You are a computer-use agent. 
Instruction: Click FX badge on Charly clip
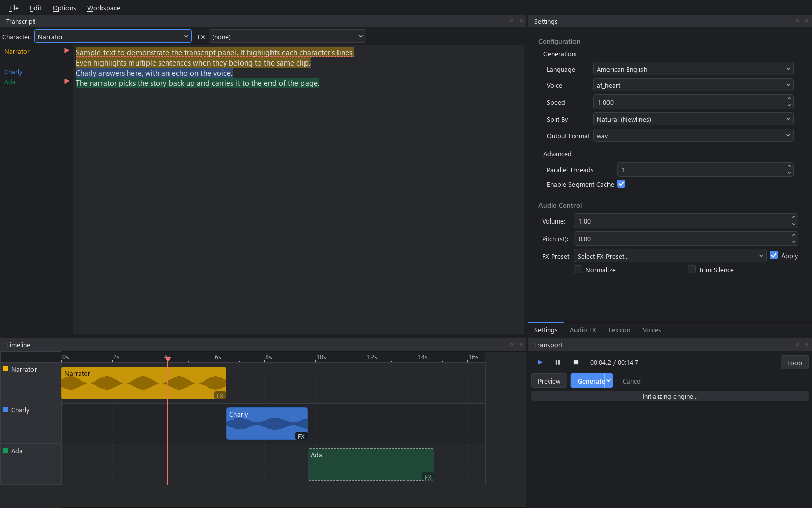pyautogui.click(x=301, y=436)
